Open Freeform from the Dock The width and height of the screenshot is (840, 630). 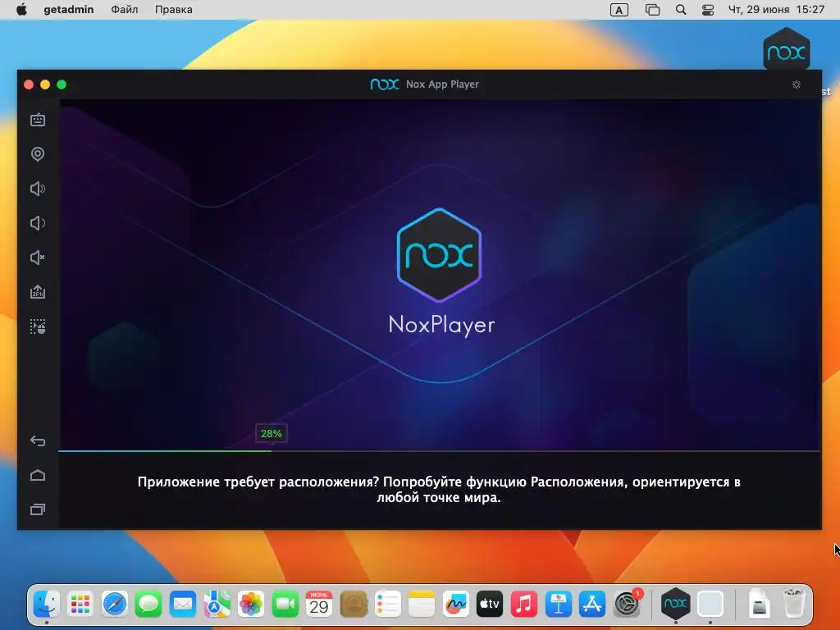(x=455, y=605)
